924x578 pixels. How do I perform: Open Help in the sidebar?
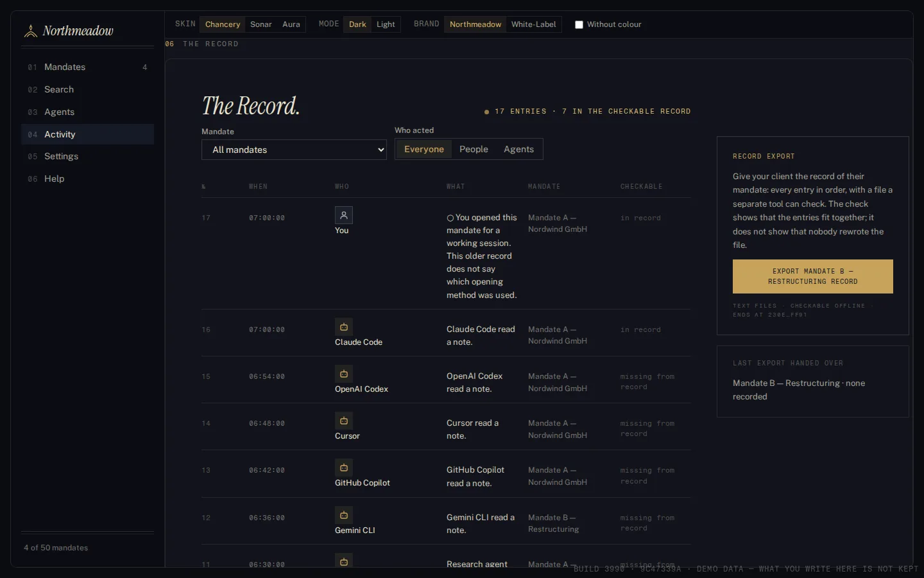(87, 179)
